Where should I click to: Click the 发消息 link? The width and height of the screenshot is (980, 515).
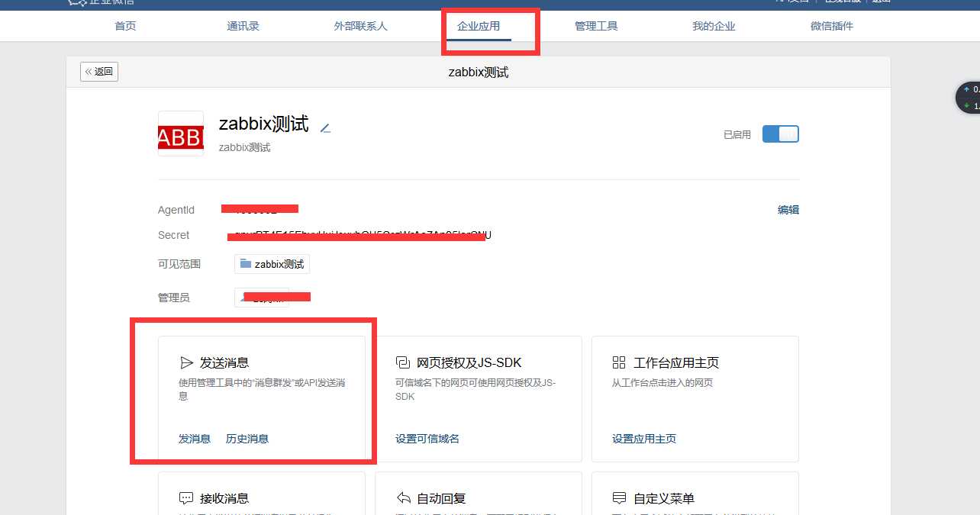195,439
